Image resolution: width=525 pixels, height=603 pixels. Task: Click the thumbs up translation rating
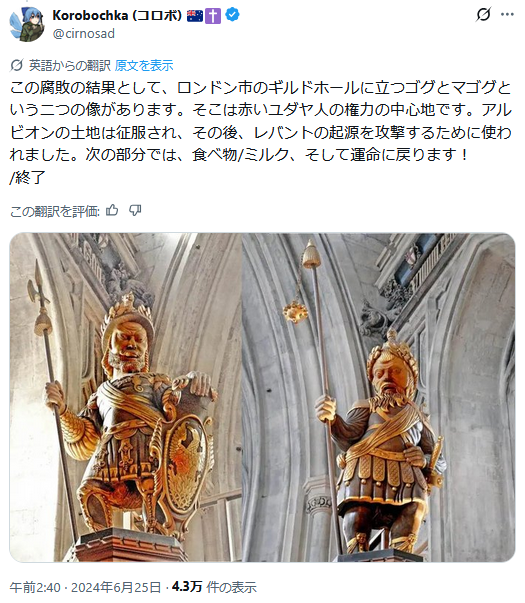(x=112, y=210)
